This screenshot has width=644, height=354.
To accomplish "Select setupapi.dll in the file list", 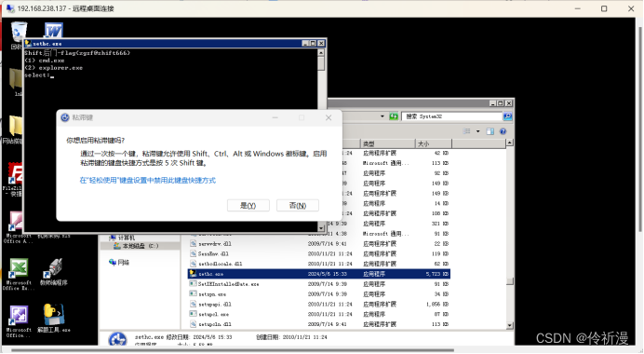I will (x=319, y=305).
